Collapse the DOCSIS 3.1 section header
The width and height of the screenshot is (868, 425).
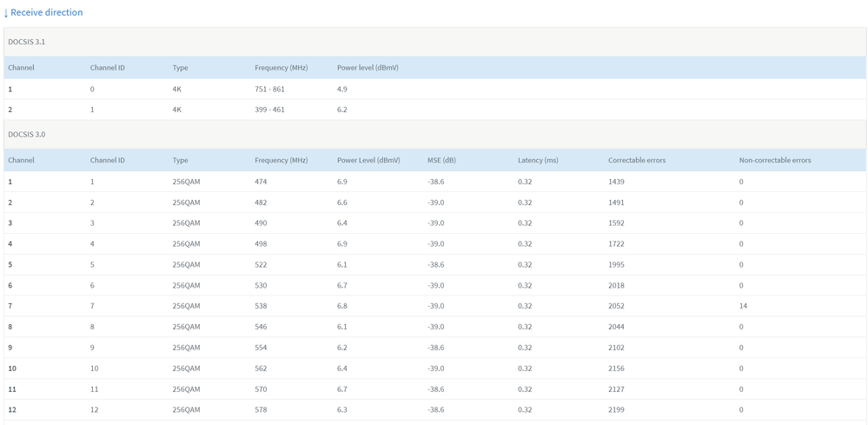[27, 42]
